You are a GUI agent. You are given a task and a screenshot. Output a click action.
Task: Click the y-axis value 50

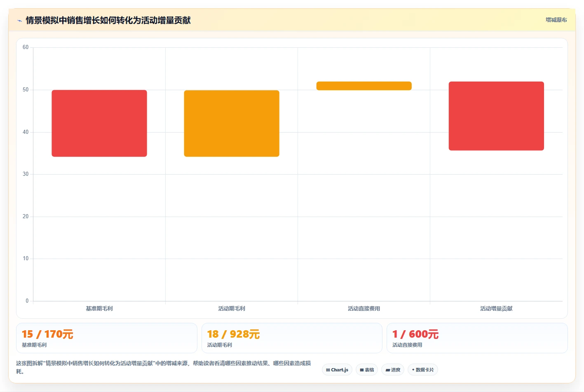[26, 90]
